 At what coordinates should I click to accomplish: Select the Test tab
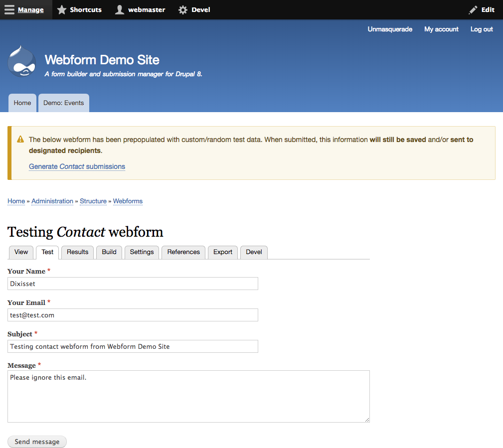tap(47, 252)
